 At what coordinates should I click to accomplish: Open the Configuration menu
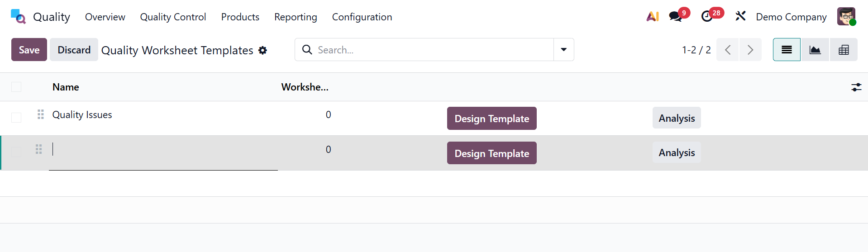point(362,17)
